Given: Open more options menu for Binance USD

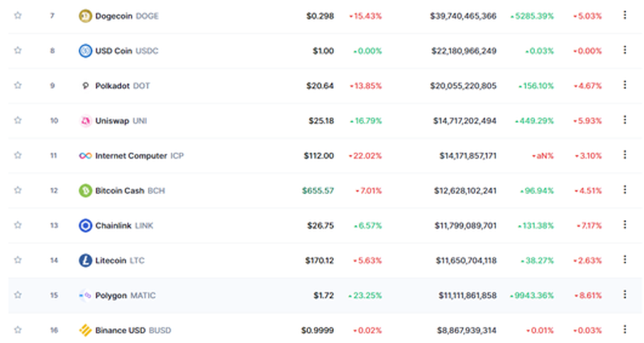Looking at the screenshot, I should [x=625, y=329].
